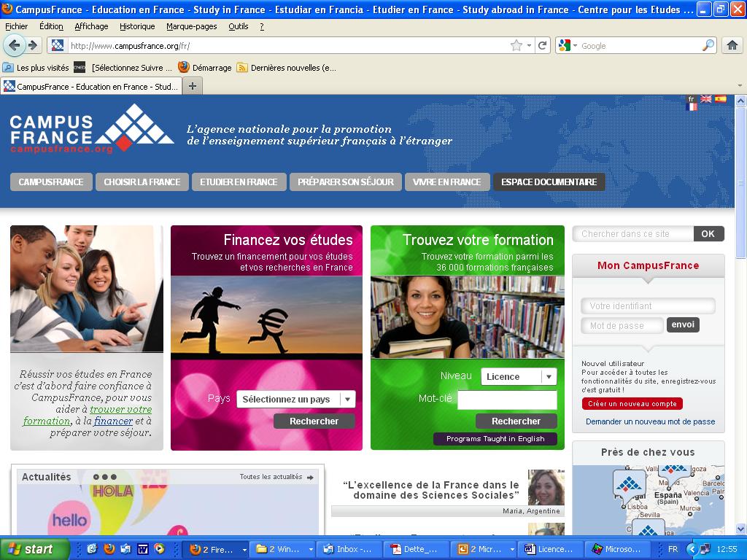Click Rechercher in Financez vos études panel
The height and width of the screenshot is (560, 747).
[x=314, y=421]
